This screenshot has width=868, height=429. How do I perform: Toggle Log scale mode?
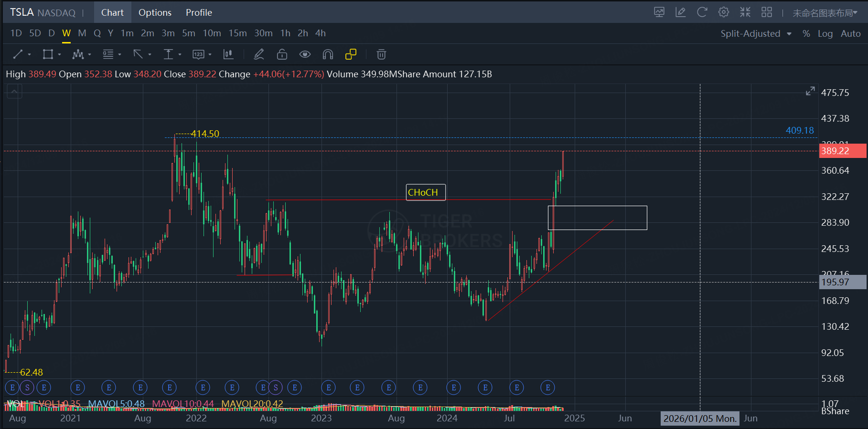pos(825,33)
